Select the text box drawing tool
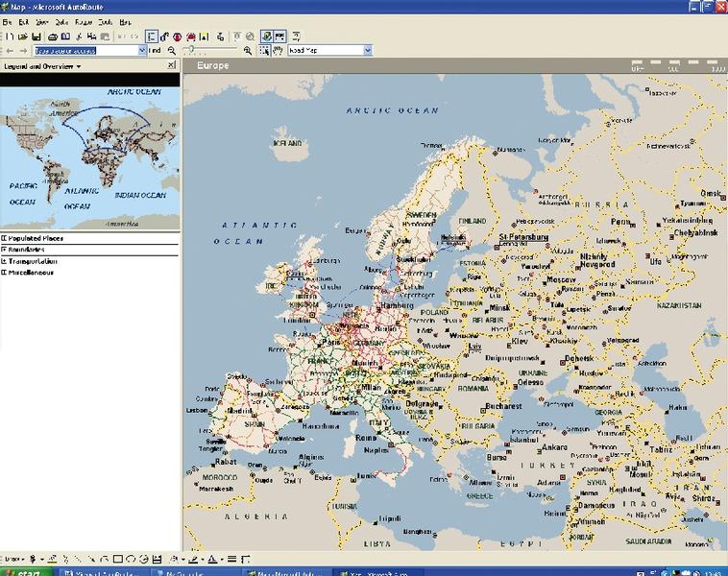Screen dimensions: 728x576 pyautogui.click(x=157, y=560)
